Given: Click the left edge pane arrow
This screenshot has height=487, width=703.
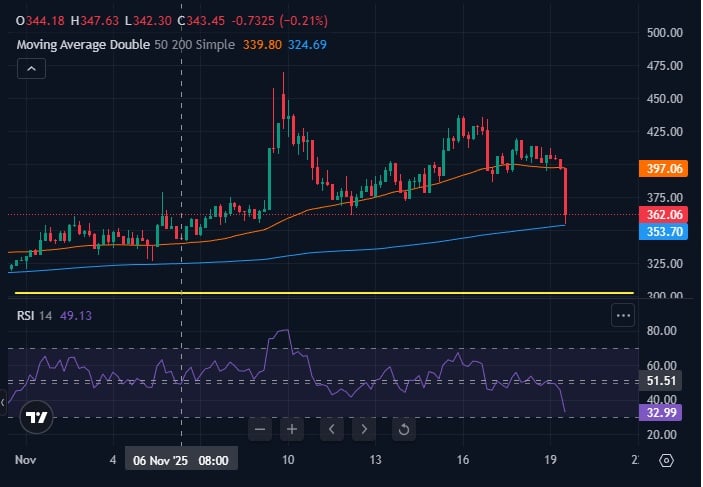Looking at the screenshot, I should click(x=3, y=402).
